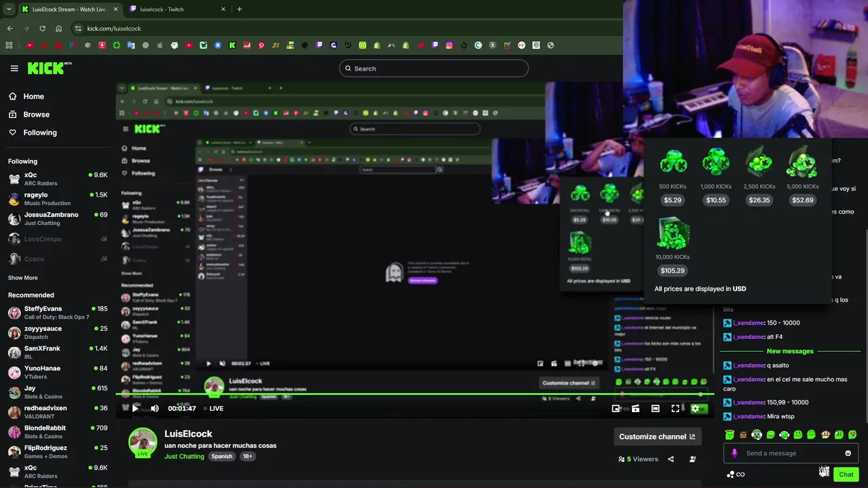The height and width of the screenshot is (488, 868).
Task: Click i_vandame username on 'Mira wtsp' message
Action: tap(748, 416)
